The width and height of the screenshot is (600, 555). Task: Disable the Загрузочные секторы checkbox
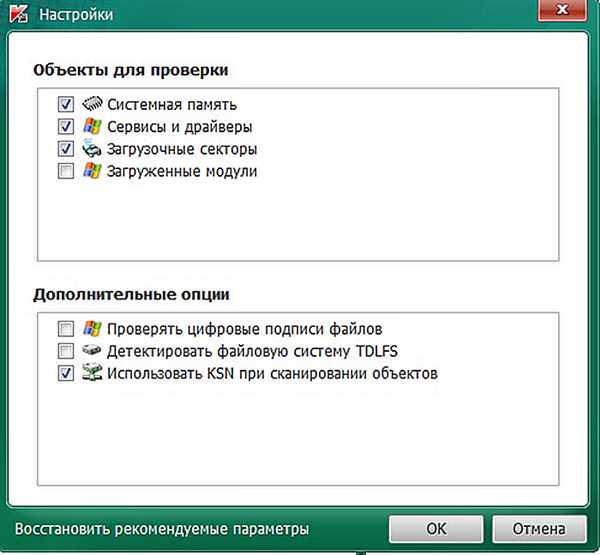coord(66,149)
